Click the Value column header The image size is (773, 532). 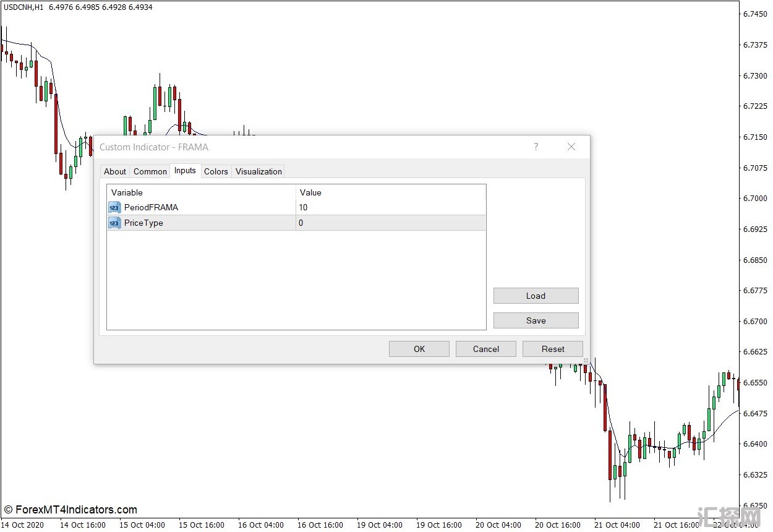[x=390, y=192]
